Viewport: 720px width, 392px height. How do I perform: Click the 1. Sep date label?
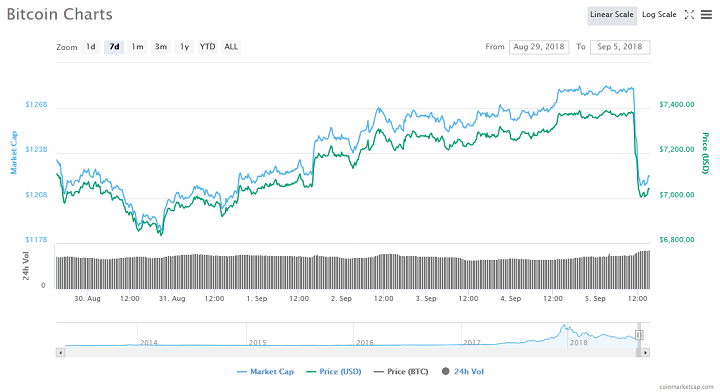(257, 298)
